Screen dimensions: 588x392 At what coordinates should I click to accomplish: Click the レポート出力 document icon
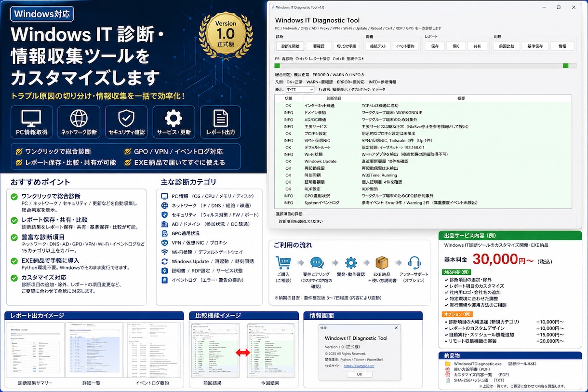click(x=221, y=118)
